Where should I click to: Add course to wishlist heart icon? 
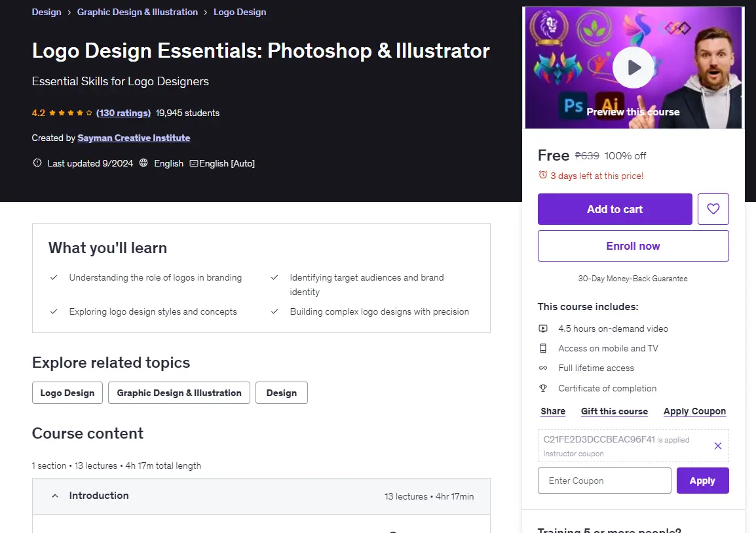(x=713, y=209)
